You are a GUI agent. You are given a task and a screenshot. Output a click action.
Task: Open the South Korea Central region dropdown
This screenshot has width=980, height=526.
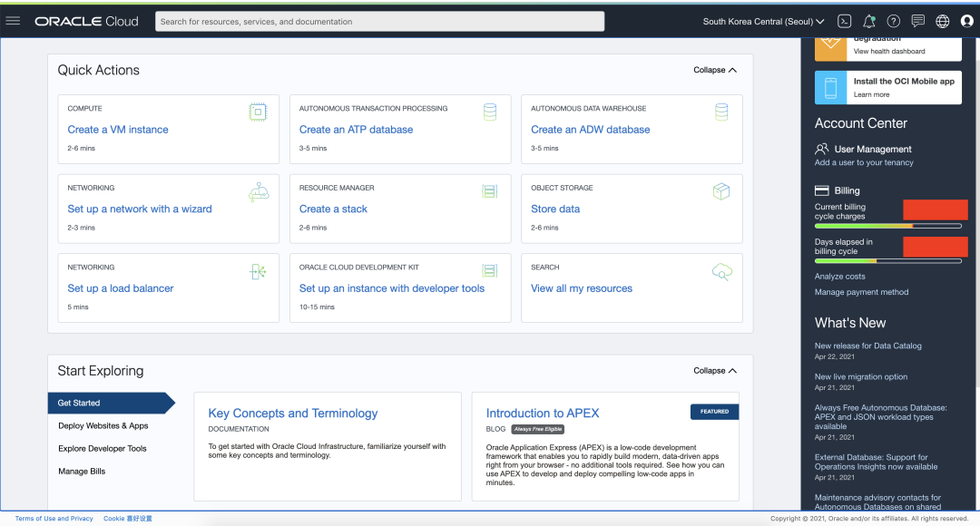coord(763,21)
